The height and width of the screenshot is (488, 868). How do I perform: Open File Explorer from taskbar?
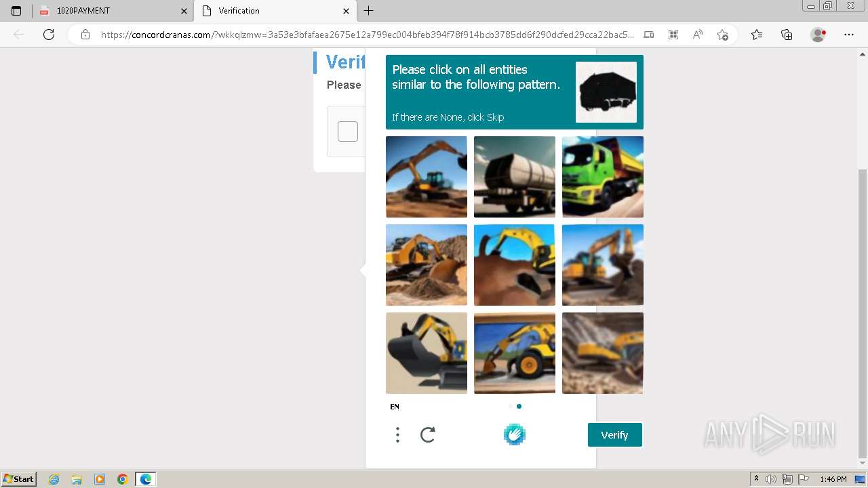77,479
